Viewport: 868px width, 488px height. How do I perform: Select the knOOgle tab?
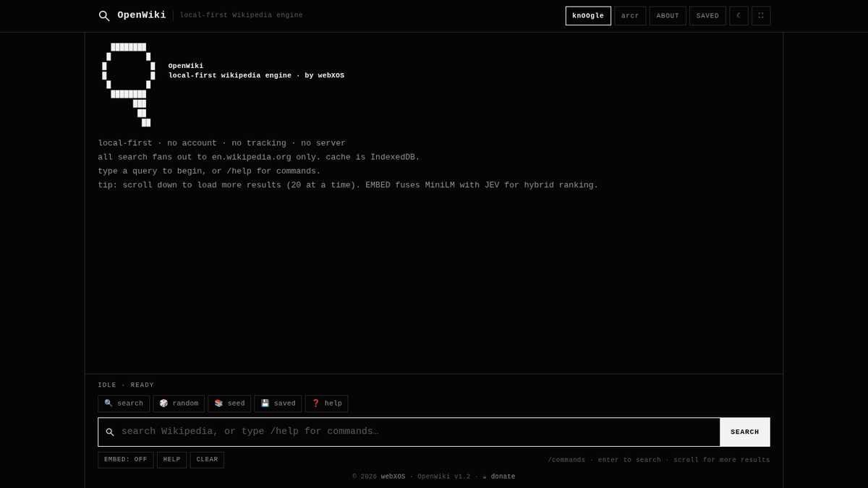588,16
